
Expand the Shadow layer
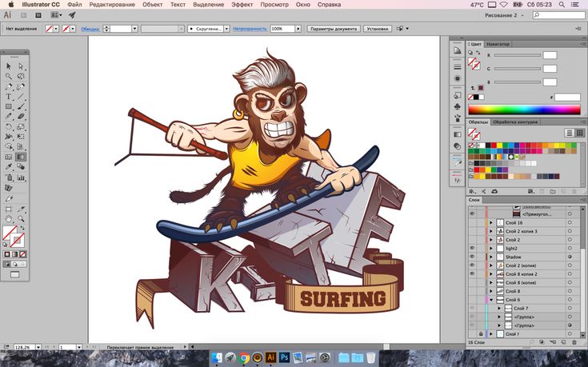491,257
